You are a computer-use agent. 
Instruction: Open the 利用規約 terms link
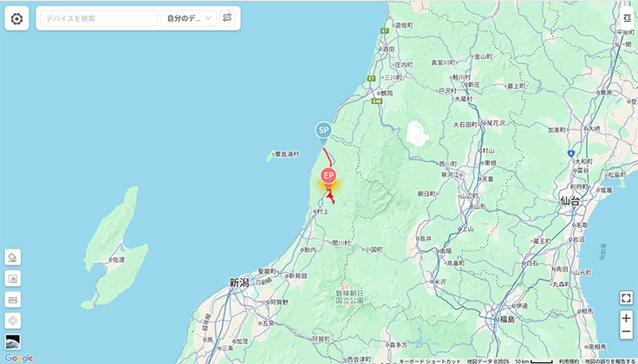coord(567,361)
